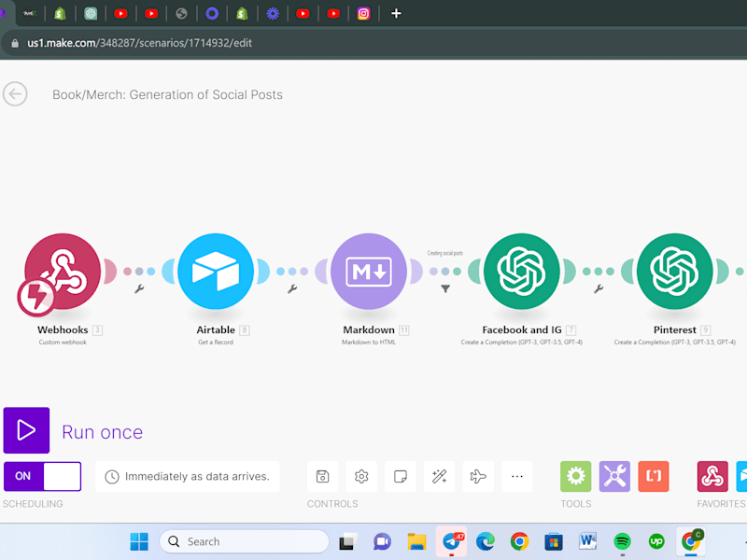This screenshot has width=747, height=560.
Task: Click the 'Facebook and IG' module label
Action: tap(522, 329)
